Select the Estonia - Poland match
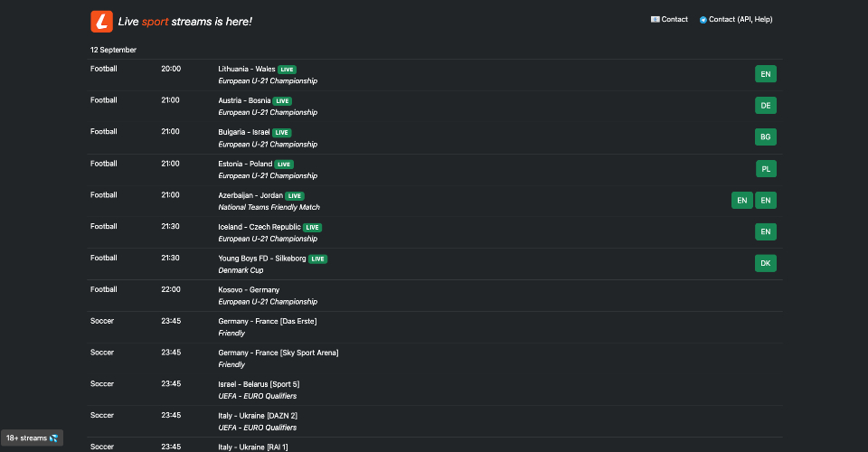Viewport: 868px width, 452px height. [245, 164]
